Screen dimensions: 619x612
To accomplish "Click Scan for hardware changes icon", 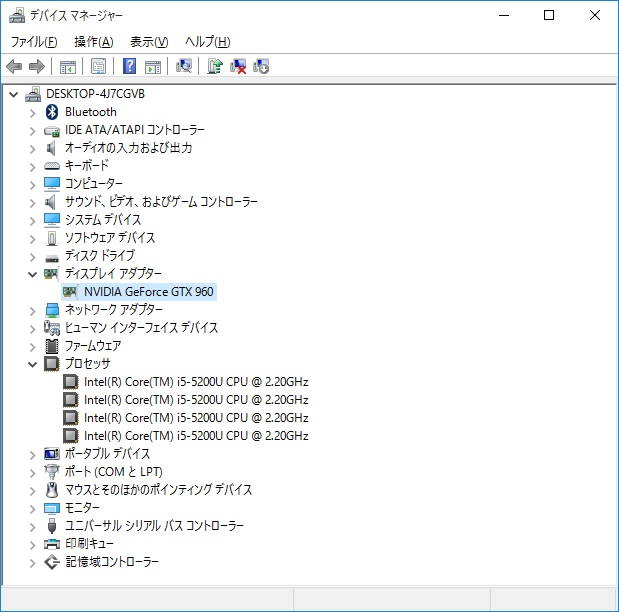I will pos(184,67).
